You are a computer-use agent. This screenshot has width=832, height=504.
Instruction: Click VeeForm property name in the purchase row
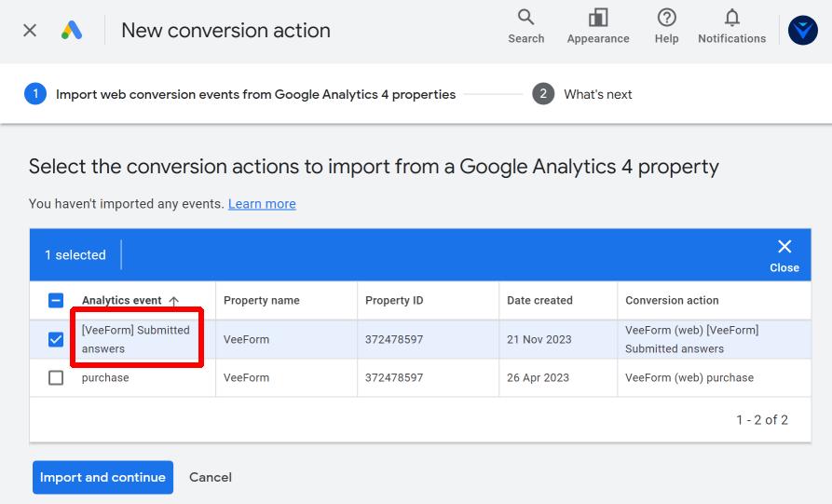point(246,377)
